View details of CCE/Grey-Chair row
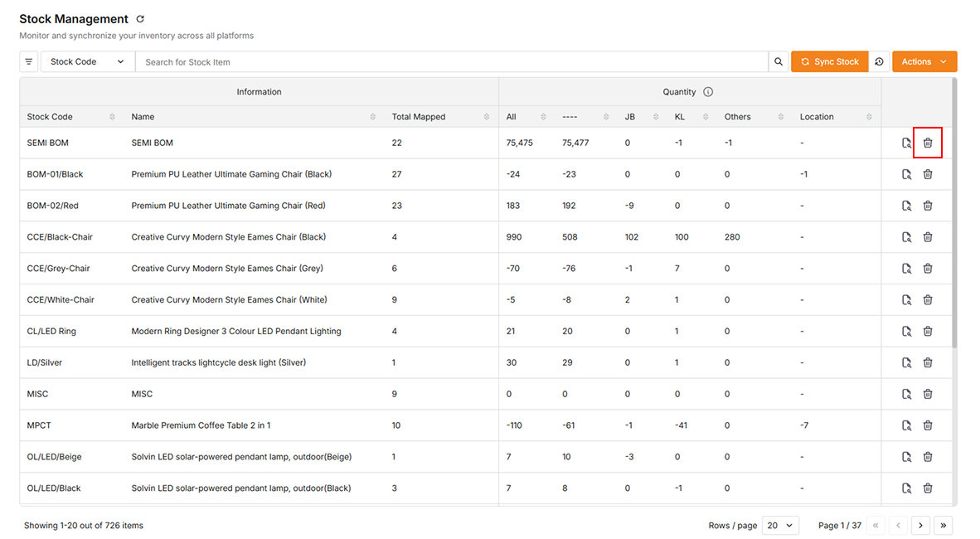Screen dimensions: 980x539 pos(906,268)
